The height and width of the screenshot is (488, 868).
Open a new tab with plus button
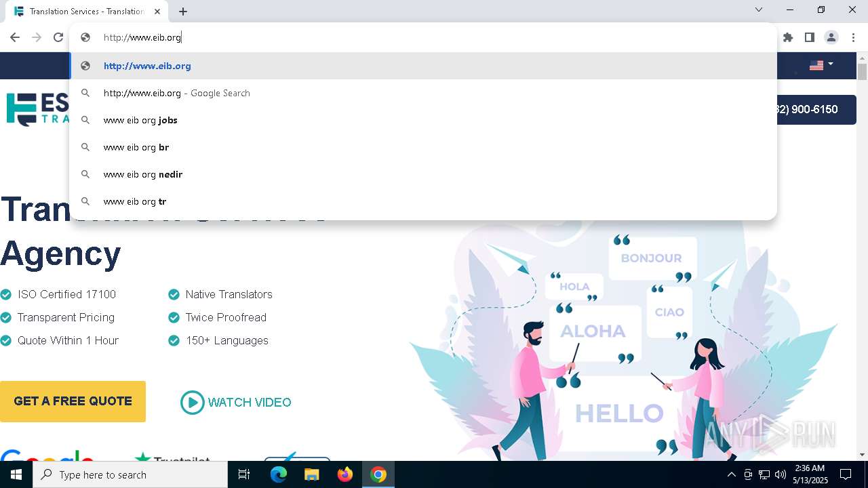pyautogui.click(x=183, y=12)
